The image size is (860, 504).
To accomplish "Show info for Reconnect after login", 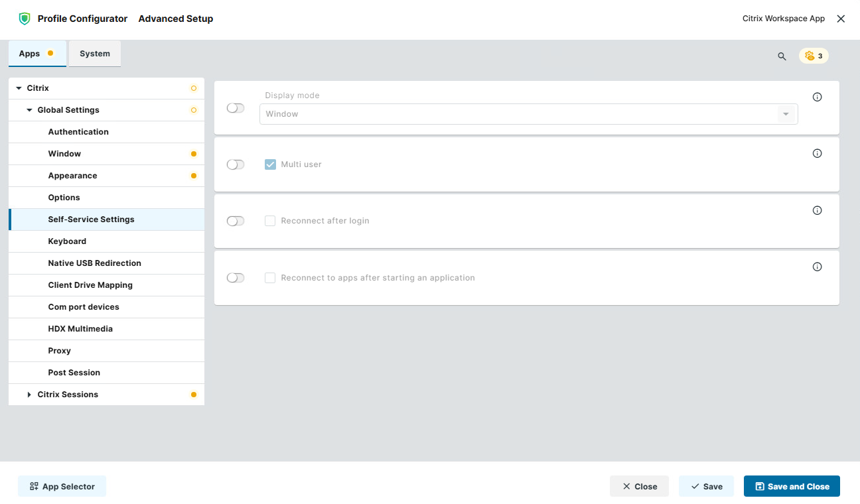I will [x=818, y=210].
